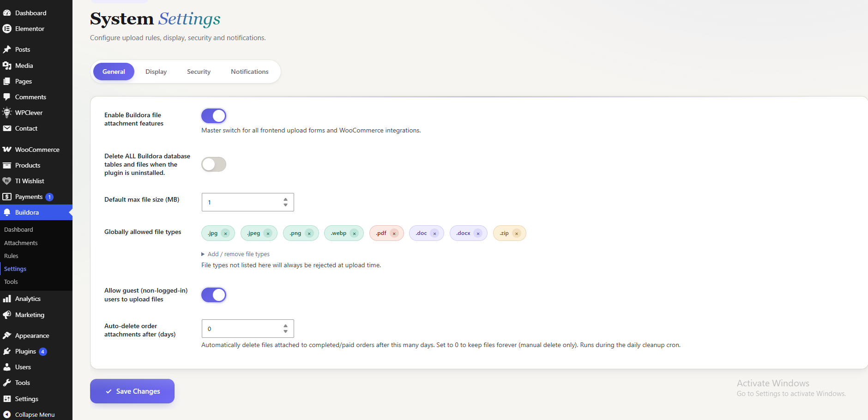
Task: Toggle Enable Buildora file attachment features switch
Action: [x=214, y=116]
